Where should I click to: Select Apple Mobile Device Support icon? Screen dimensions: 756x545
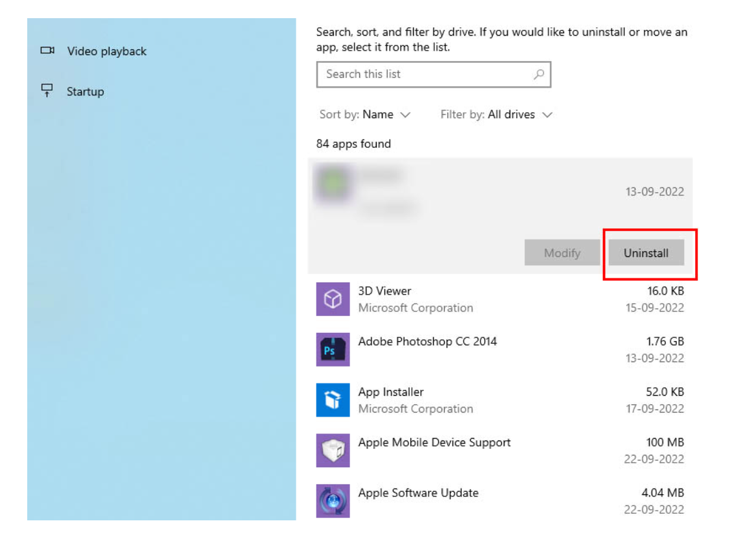pyautogui.click(x=333, y=450)
